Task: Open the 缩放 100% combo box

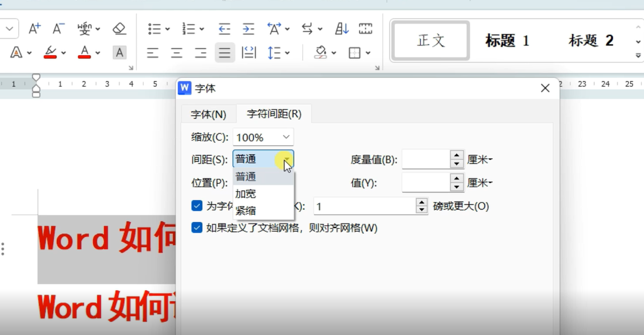Action: point(263,137)
